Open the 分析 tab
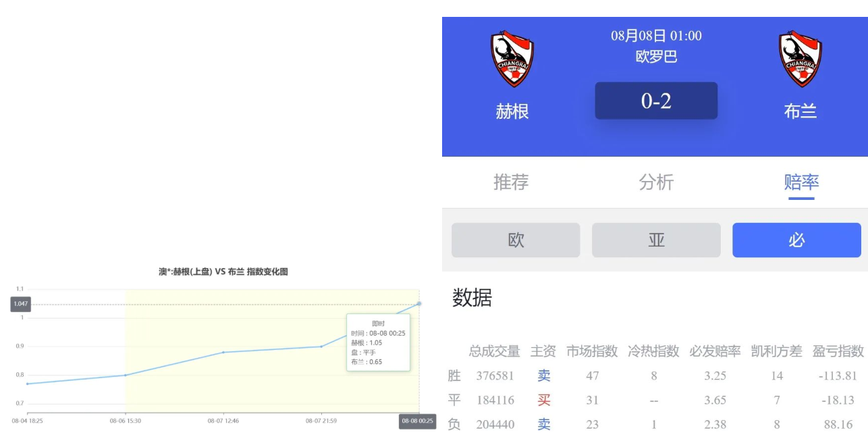 [x=655, y=182]
